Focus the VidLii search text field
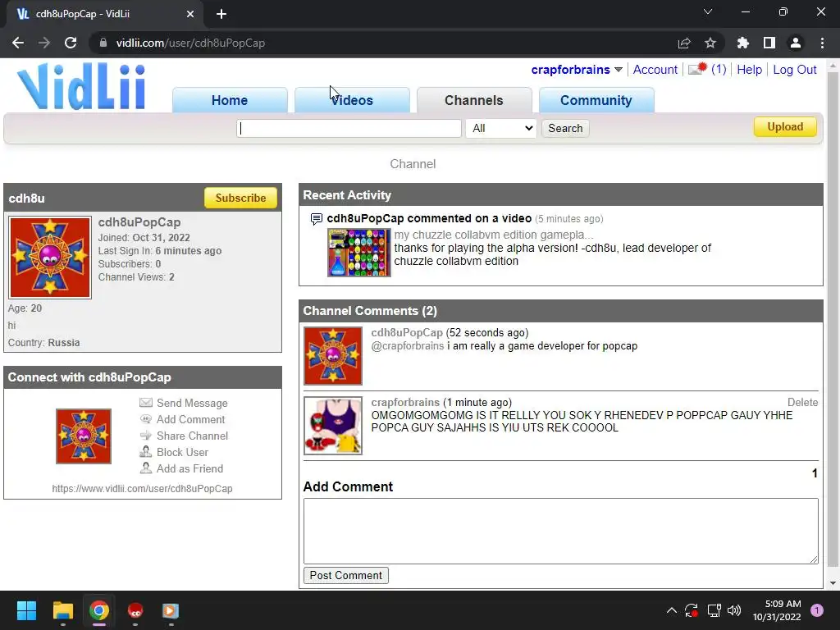 coord(349,128)
